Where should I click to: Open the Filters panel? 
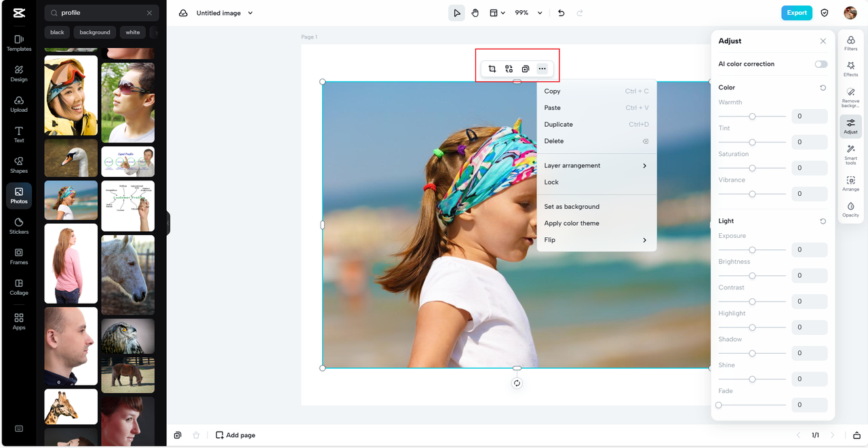point(850,43)
